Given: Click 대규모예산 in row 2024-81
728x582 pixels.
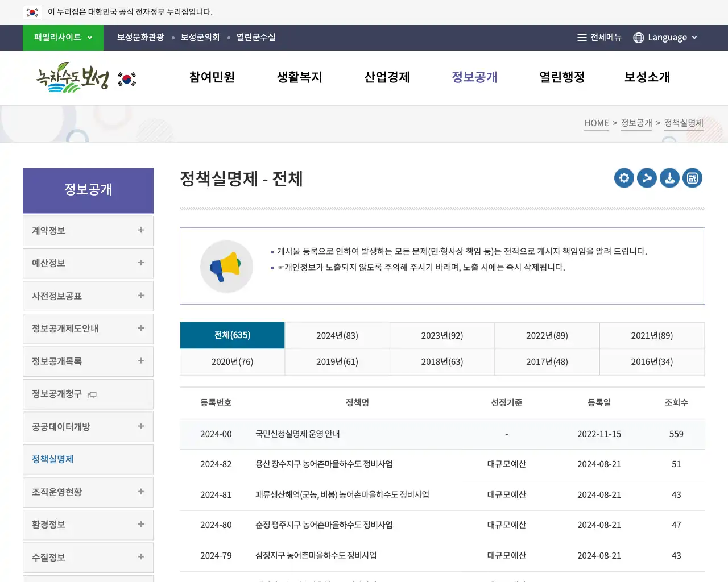Looking at the screenshot, I should pos(507,495).
